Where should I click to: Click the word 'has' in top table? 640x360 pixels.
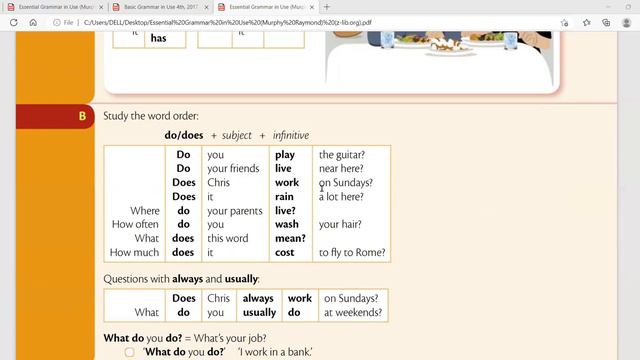(x=158, y=38)
